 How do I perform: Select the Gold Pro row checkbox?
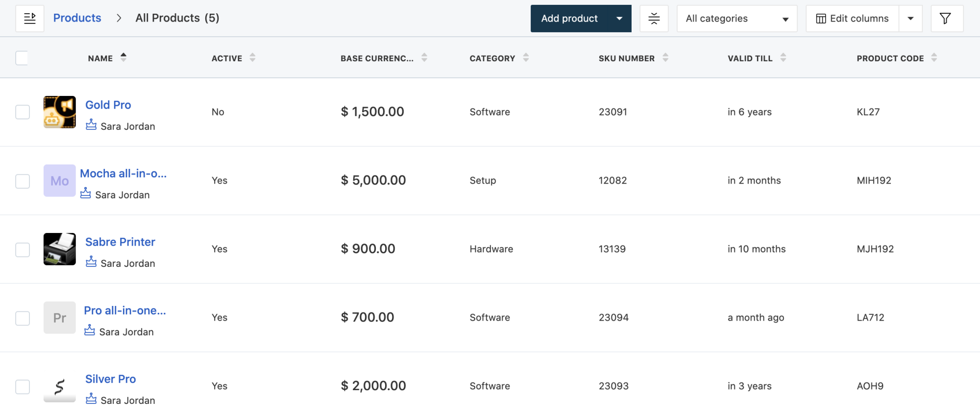(23, 112)
